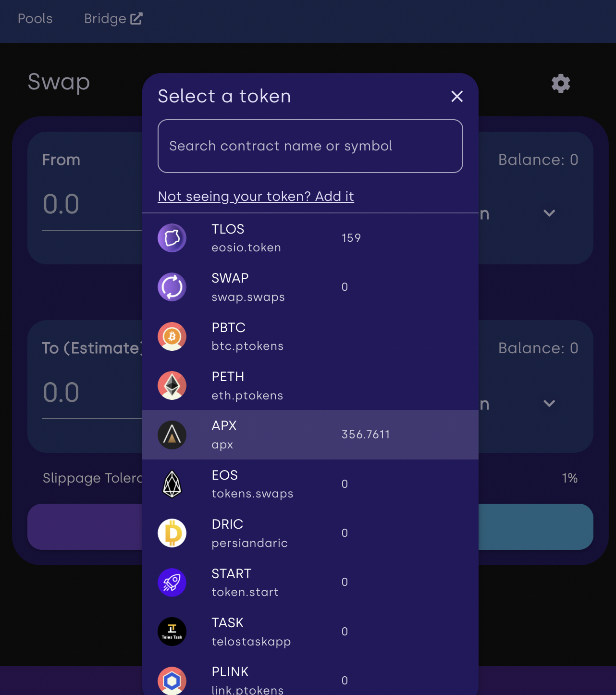Expand the From token dropdown chevron
The image size is (616, 695).
tap(549, 213)
